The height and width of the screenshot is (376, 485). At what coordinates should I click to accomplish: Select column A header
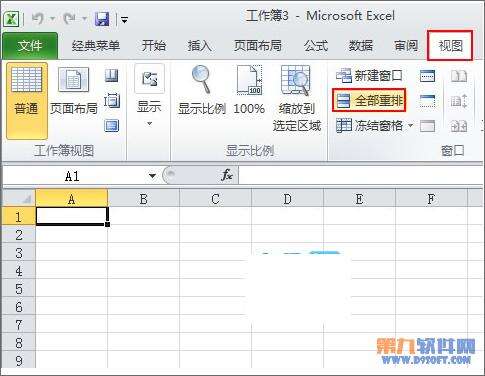click(x=72, y=198)
